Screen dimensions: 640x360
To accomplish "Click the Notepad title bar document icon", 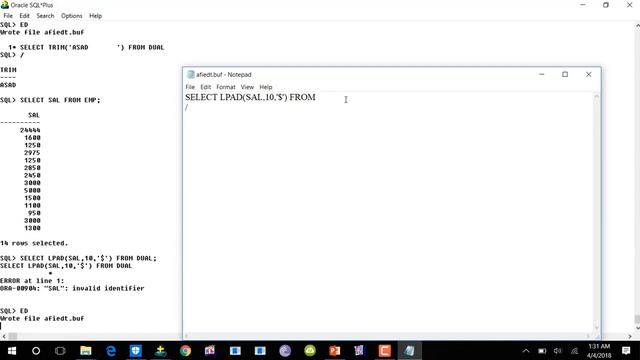I will 190,74.
